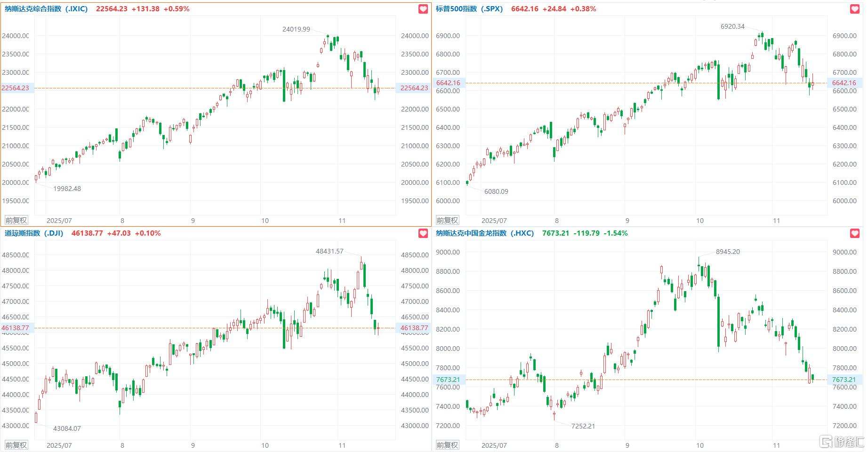Click the right-side 22564.23 current price tag
The image size is (868, 452).
(414, 88)
